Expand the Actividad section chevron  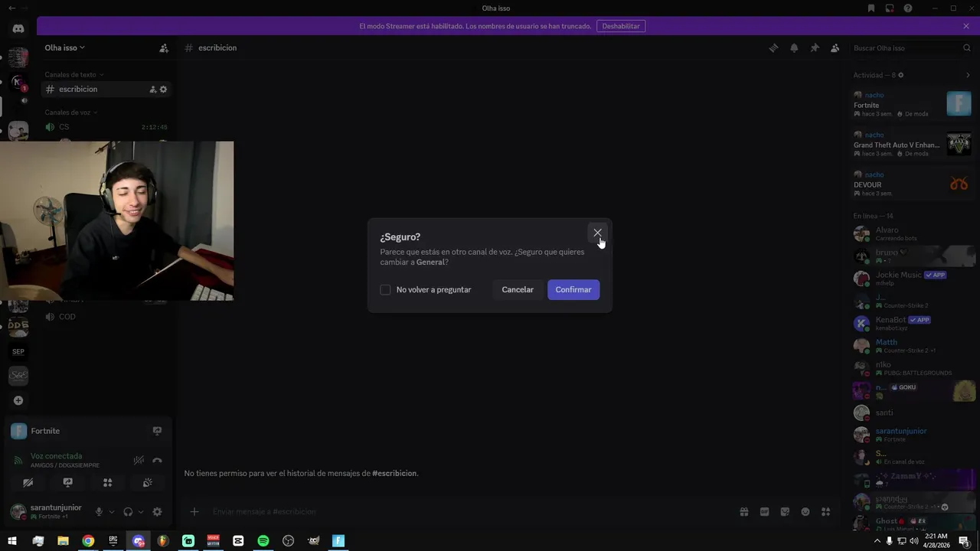968,75
